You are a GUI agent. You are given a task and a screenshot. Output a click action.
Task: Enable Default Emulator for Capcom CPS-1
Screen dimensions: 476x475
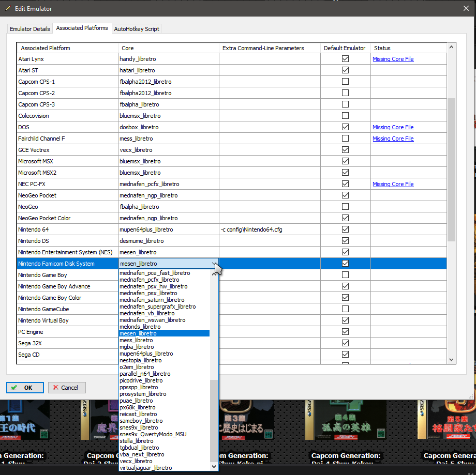[345, 82]
